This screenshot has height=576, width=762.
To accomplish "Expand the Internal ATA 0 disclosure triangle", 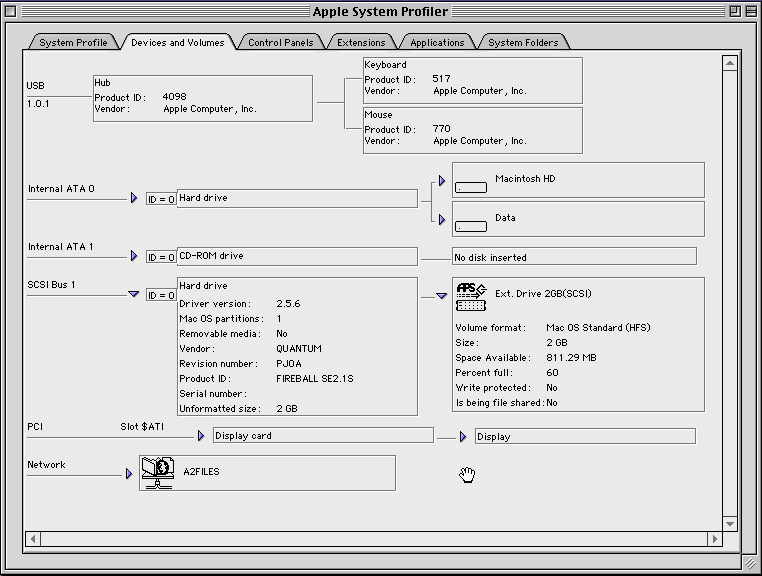I will point(134,198).
